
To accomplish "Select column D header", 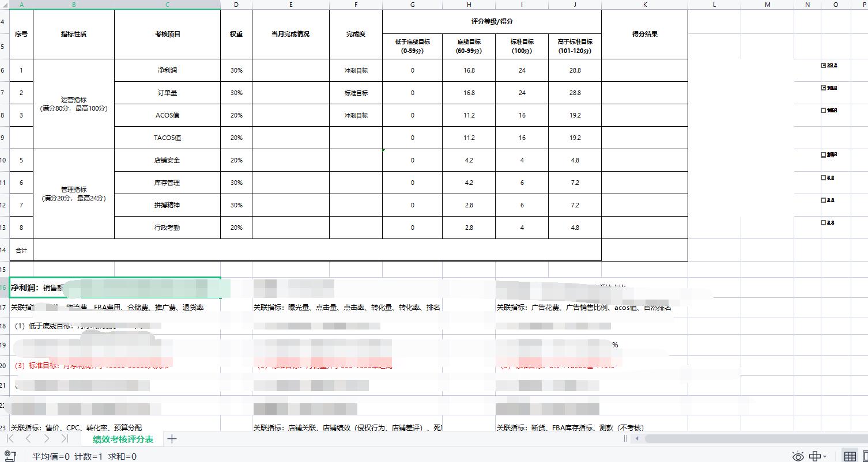I will tap(236, 5).
